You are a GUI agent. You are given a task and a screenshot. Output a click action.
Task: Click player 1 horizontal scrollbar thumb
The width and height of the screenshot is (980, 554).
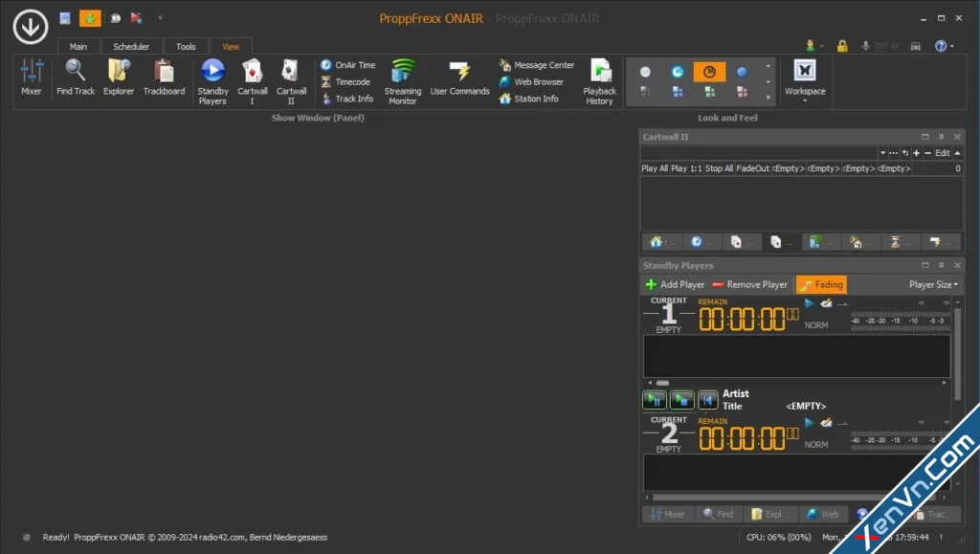pos(662,383)
